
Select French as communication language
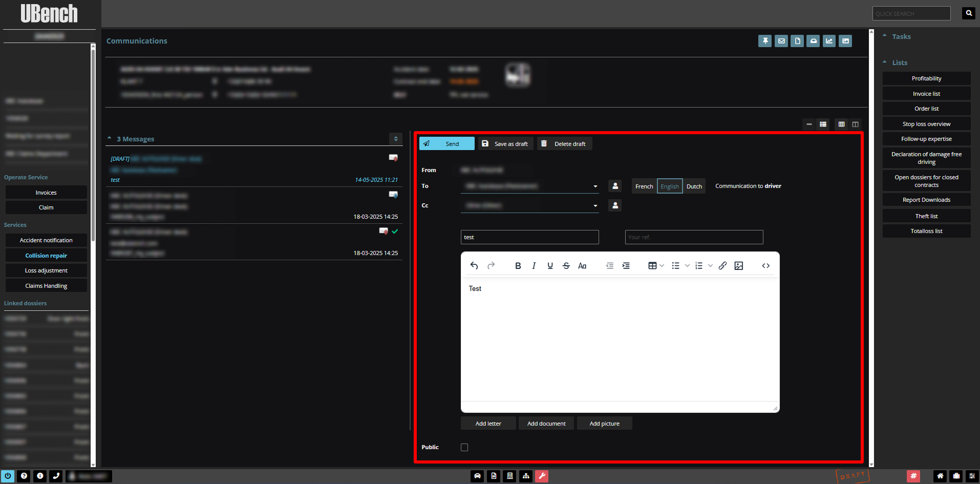(x=644, y=186)
